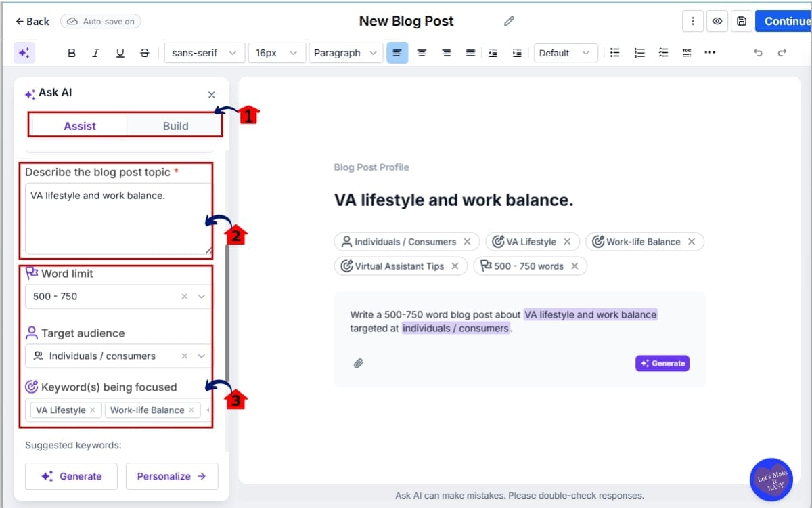812x508 pixels.
Task: Preview the blog post with eye icon
Action: coord(717,21)
